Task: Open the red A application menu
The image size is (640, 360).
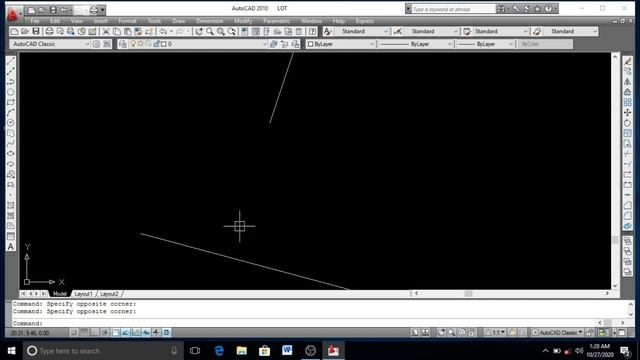Action: [x=13, y=14]
